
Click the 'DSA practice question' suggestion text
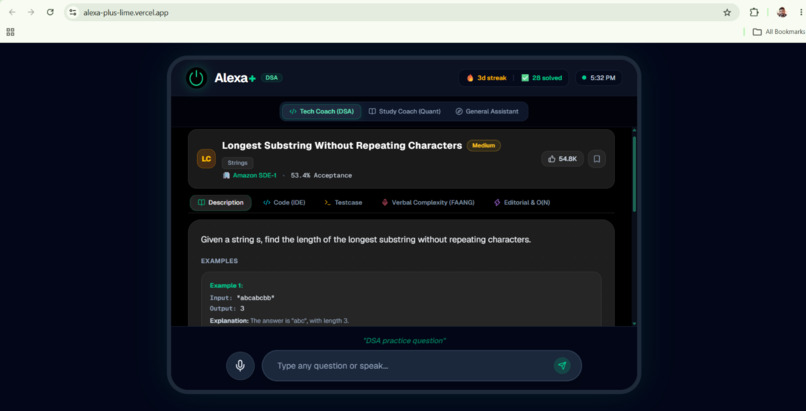click(404, 341)
